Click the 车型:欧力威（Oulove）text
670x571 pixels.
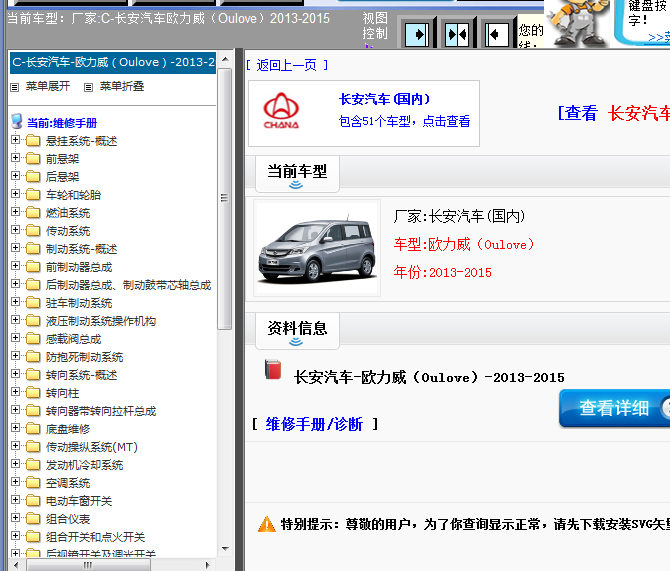coord(464,244)
